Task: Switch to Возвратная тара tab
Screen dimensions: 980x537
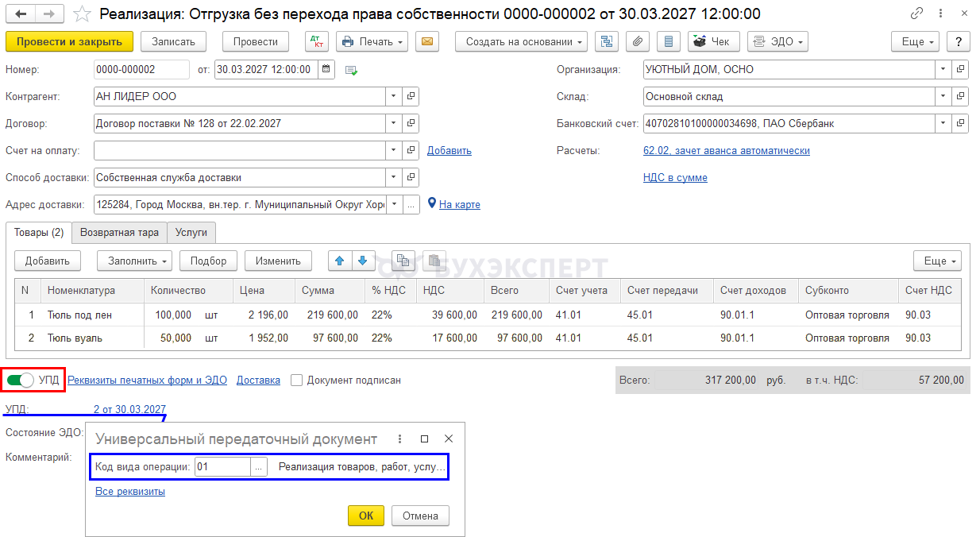Action: pos(120,233)
